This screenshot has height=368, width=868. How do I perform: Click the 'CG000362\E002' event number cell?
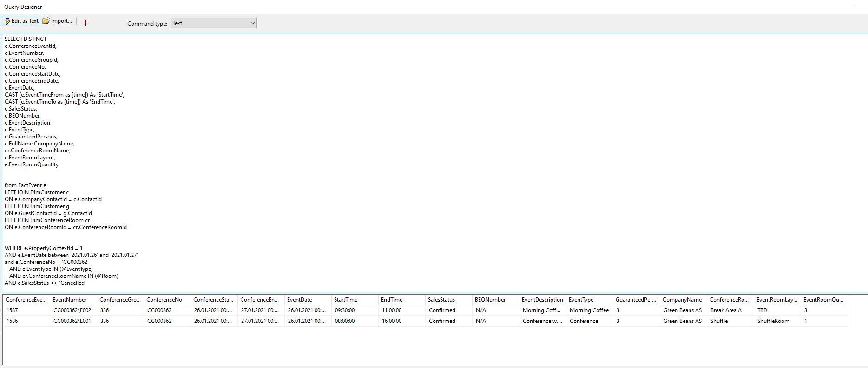tap(73, 310)
